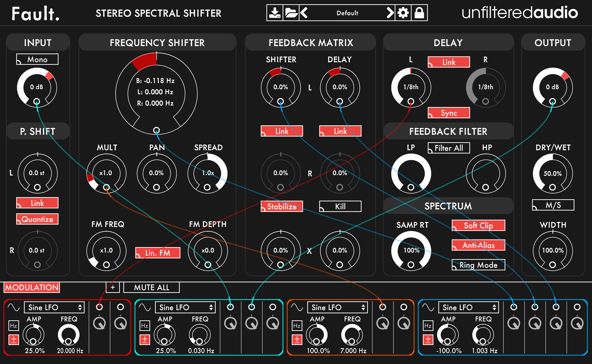This screenshot has width=592, height=364.
Task: Toggle the Filter All button
Action: [449, 148]
